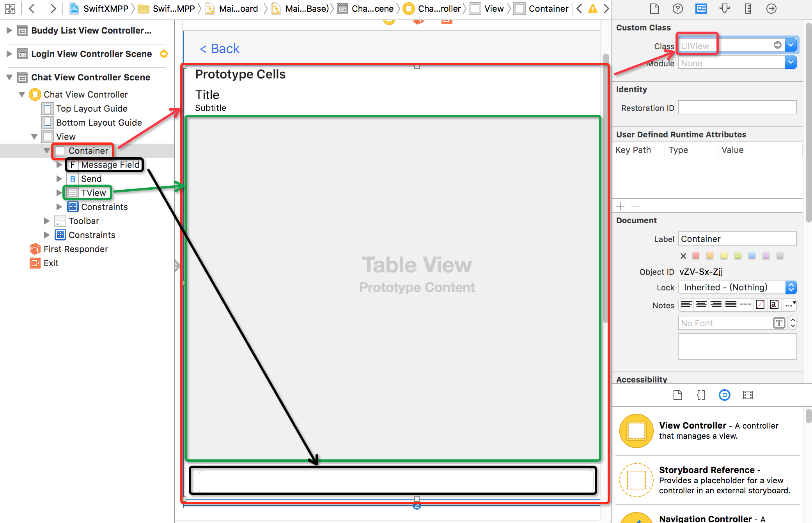This screenshot has width=812, height=523.
Task: Choose the red label color swatch
Action: (x=696, y=256)
